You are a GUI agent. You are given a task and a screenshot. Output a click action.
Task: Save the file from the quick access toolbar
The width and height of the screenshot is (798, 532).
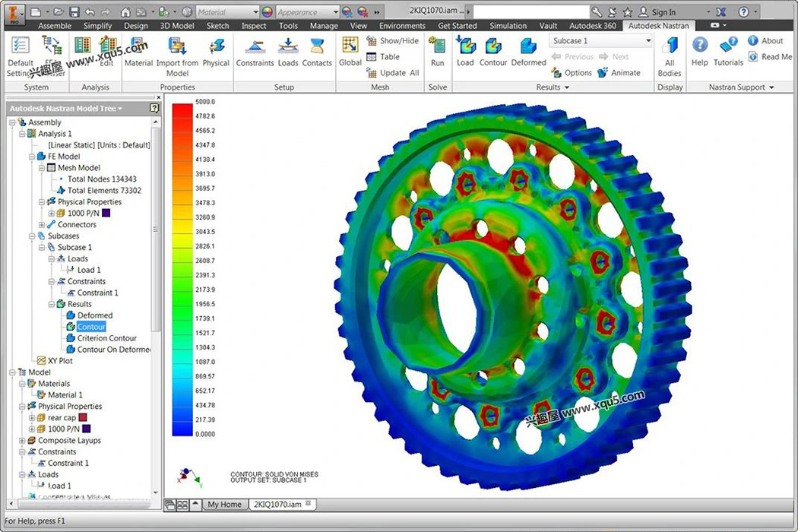[74, 11]
